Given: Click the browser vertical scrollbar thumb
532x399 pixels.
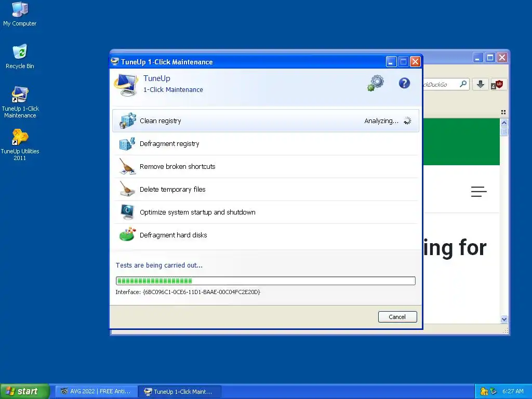Looking at the screenshot, I should coord(504,131).
